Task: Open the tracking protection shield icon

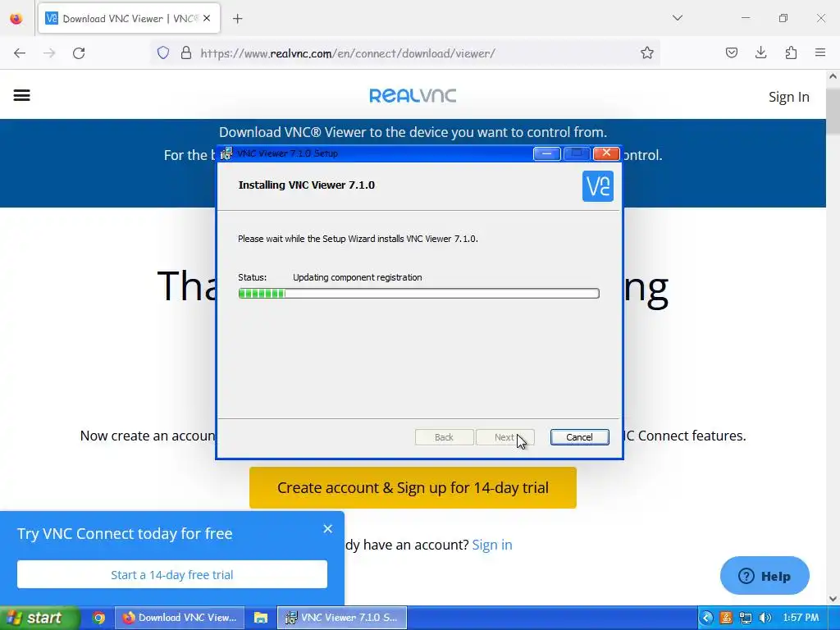Action: 163,53
